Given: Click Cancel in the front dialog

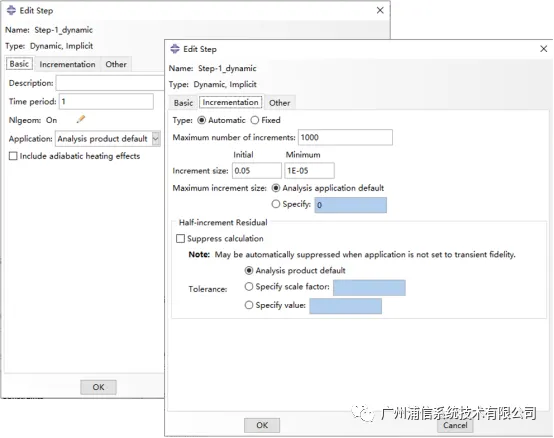Looking at the screenshot, I should (x=455, y=425).
